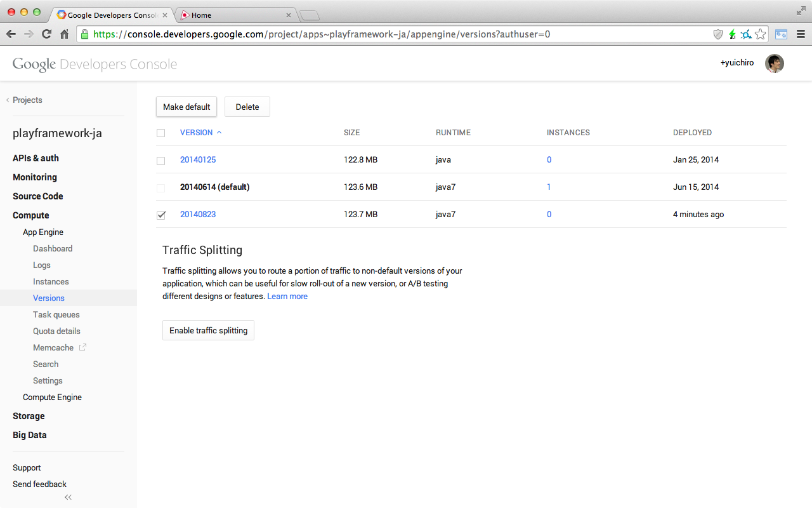This screenshot has width=812, height=508.
Task: Open instances count for 20140614 row
Action: pyautogui.click(x=549, y=187)
